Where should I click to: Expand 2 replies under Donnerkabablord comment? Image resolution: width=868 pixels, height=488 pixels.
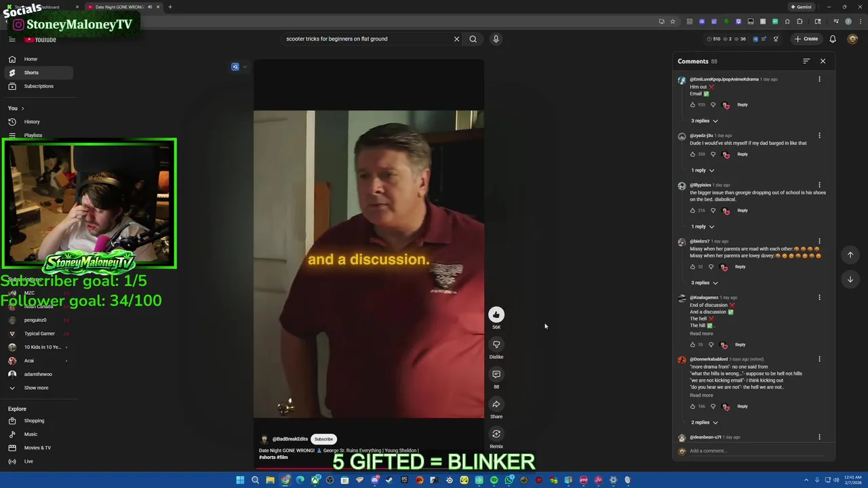(x=704, y=422)
